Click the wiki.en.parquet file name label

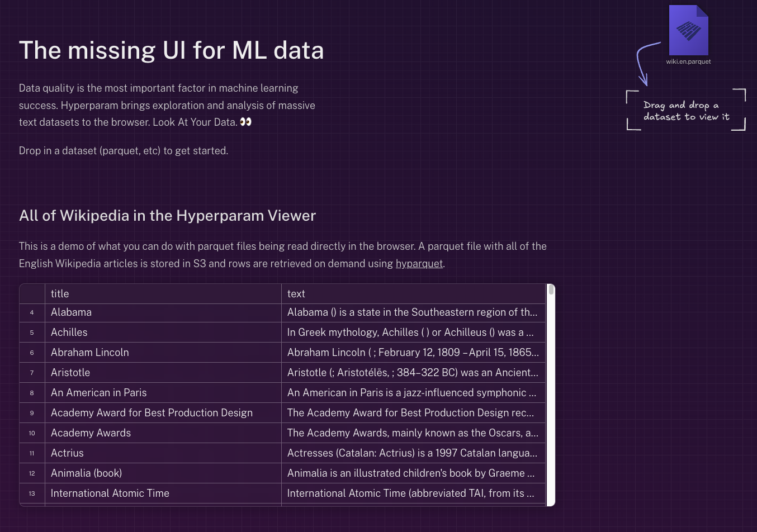tap(688, 61)
